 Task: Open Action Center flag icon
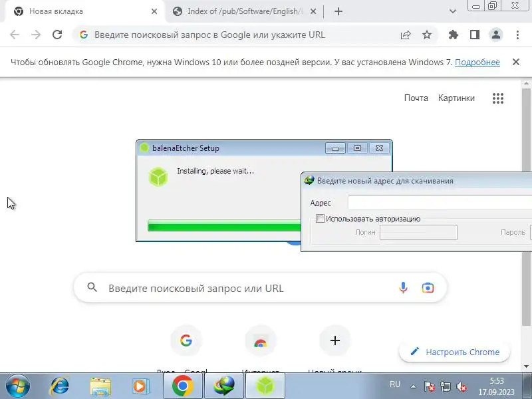pos(429,386)
